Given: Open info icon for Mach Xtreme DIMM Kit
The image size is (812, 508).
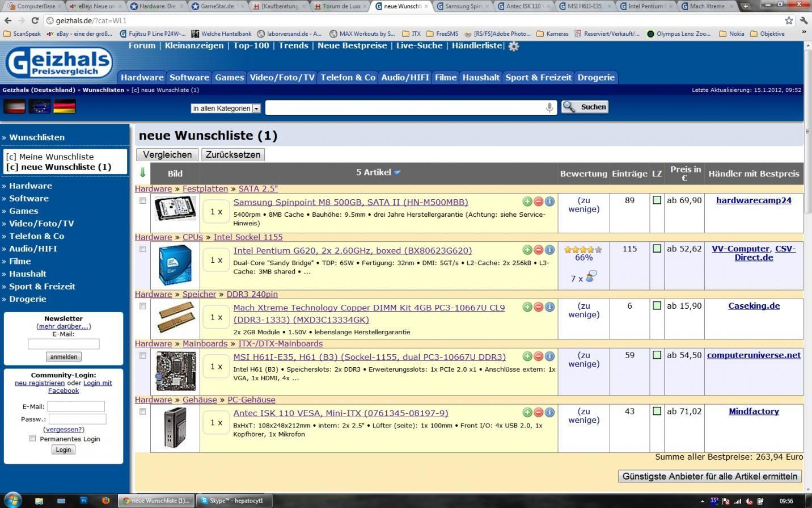Looking at the screenshot, I should pos(549,307).
